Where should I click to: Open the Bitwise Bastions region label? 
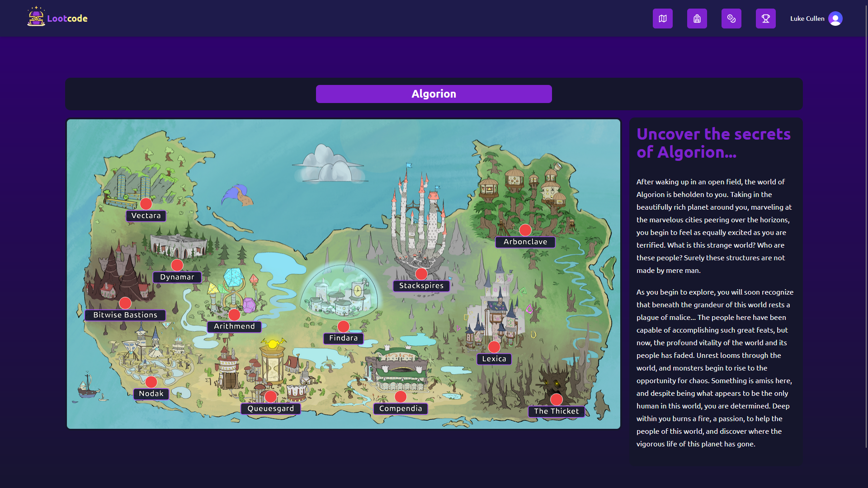pyautogui.click(x=125, y=315)
